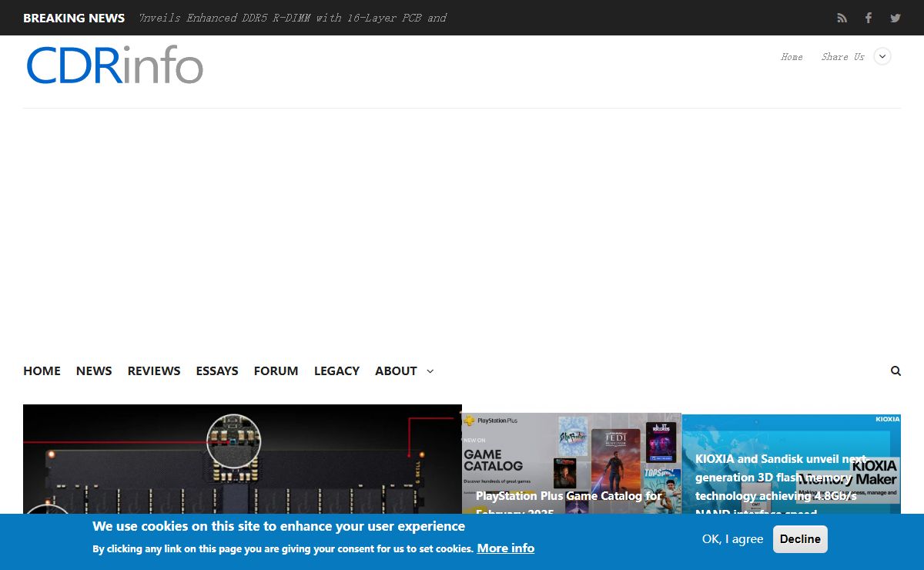Viewport: 924px width, 570px height.
Task: Open the ESSAYS section
Action: point(217,371)
